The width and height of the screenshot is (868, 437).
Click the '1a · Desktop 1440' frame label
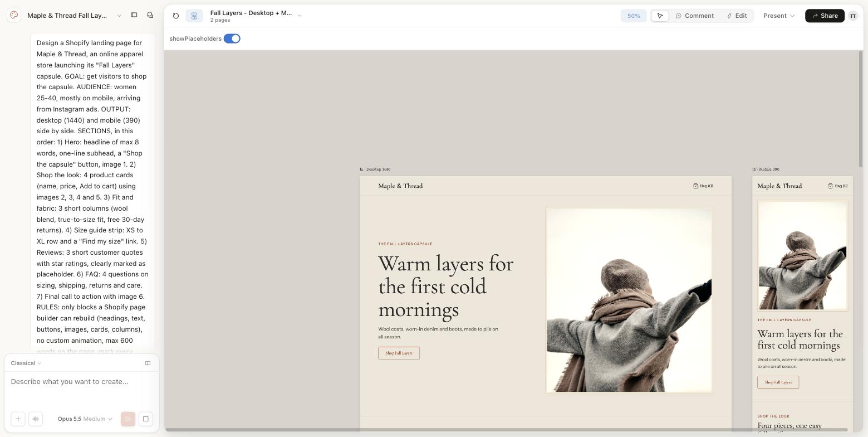375,169
